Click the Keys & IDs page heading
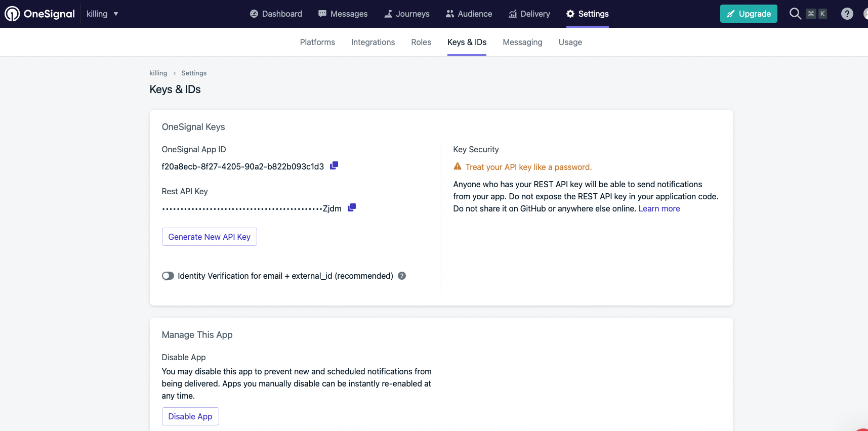This screenshot has height=431, width=868. coord(175,90)
